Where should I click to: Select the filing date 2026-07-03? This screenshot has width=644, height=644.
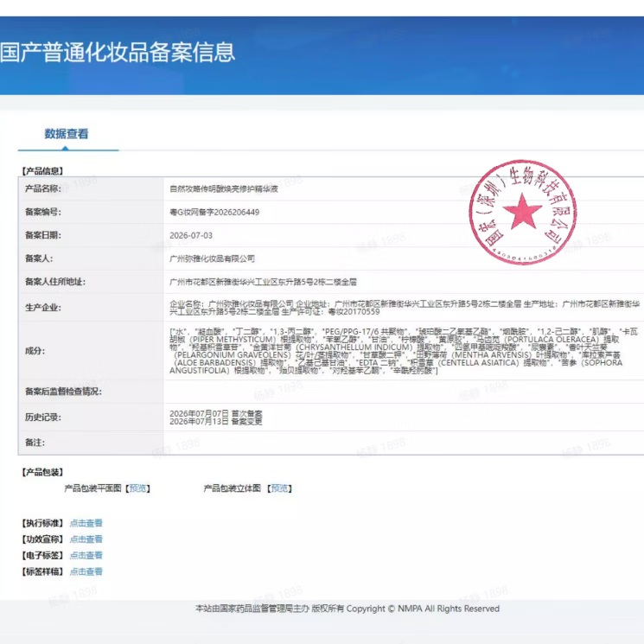tap(191, 236)
